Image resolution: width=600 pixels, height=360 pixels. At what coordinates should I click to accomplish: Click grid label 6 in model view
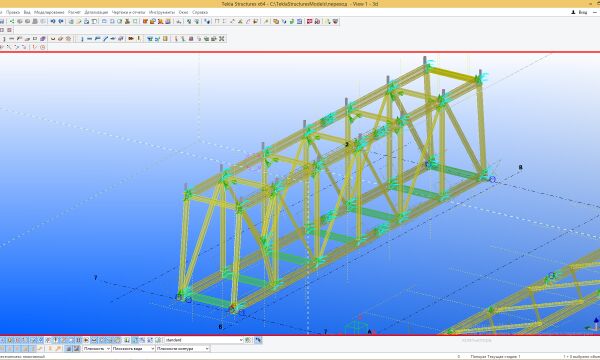point(220,327)
